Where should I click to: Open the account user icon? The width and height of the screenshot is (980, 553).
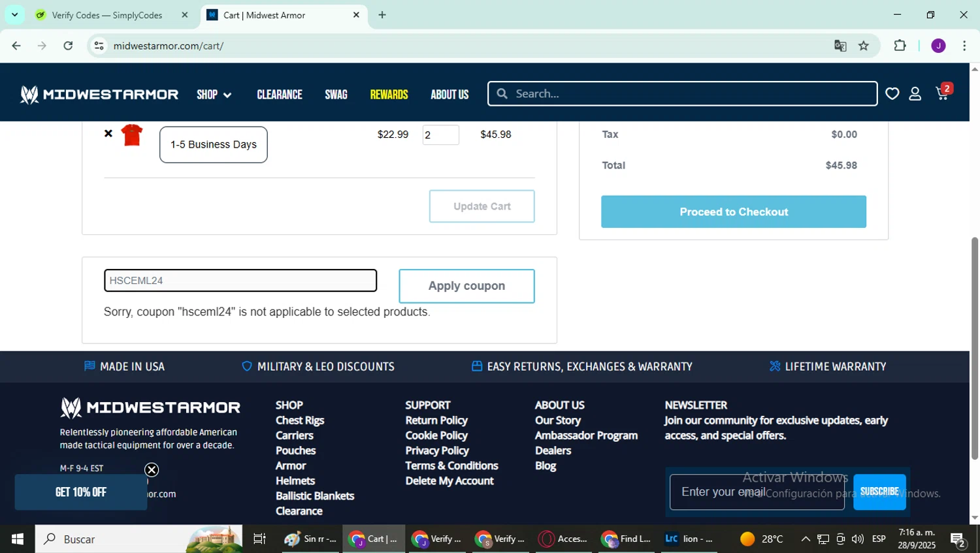click(x=915, y=94)
